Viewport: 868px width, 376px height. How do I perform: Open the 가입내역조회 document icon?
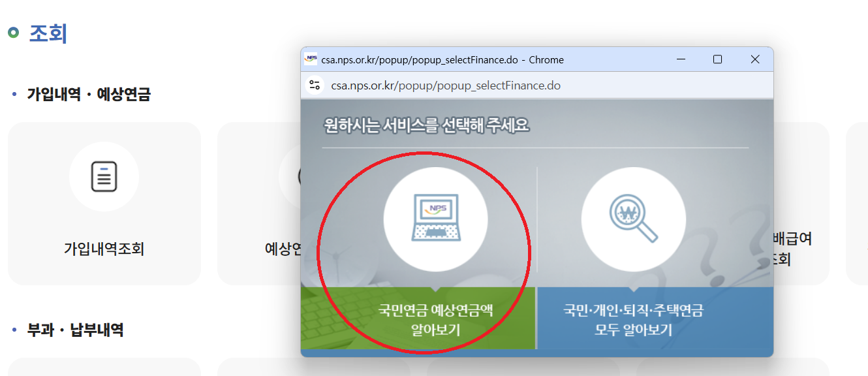coord(104,176)
